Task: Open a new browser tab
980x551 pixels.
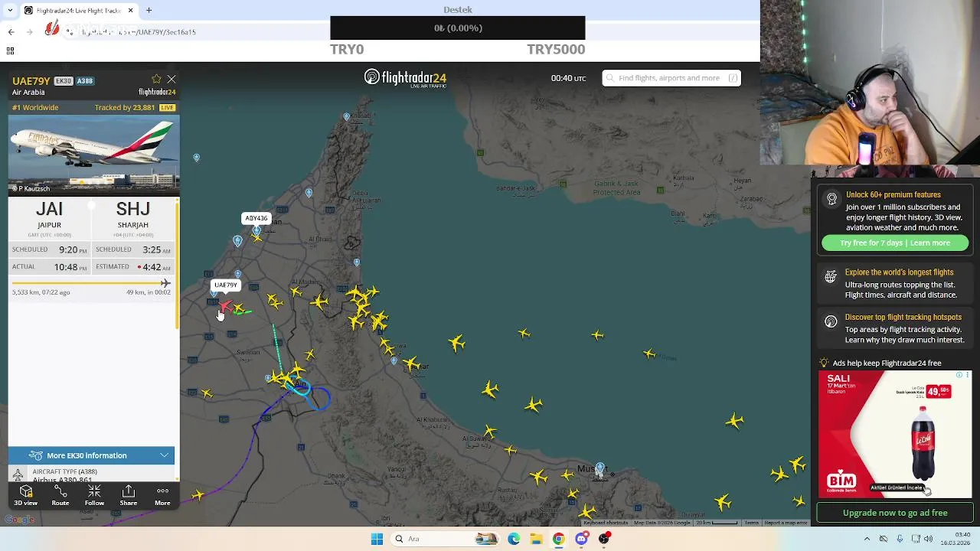Action: coord(149,10)
